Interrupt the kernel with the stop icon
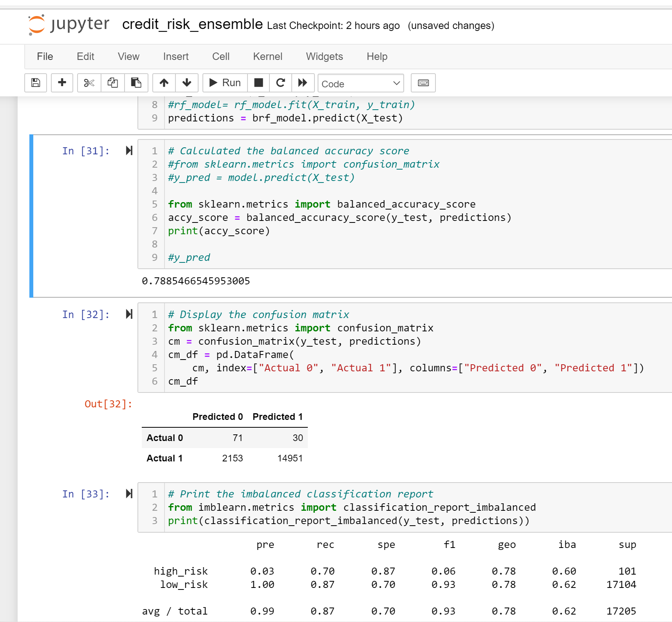The image size is (672, 622). tap(258, 83)
